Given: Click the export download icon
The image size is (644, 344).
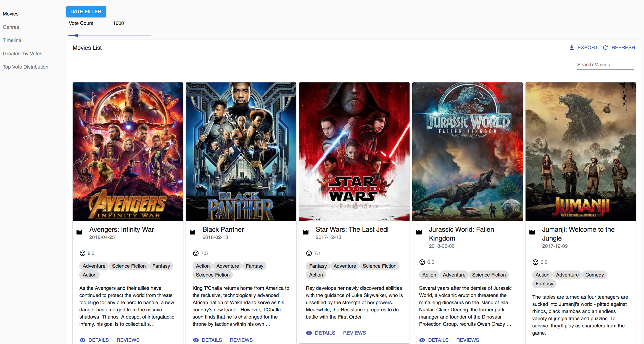Looking at the screenshot, I should pos(571,48).
